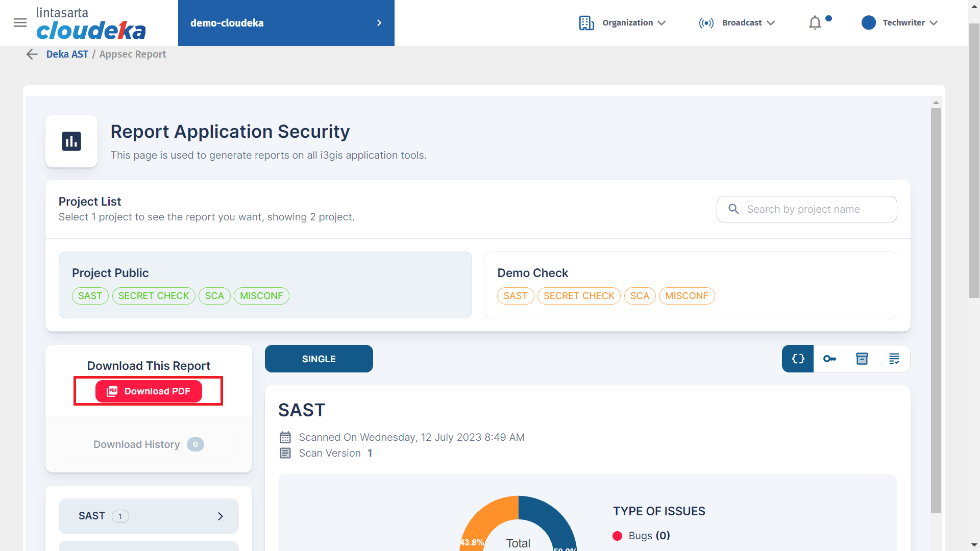This screenshot has height=551, width=980.
Task: Select the Project Public card
Action: 265,284
